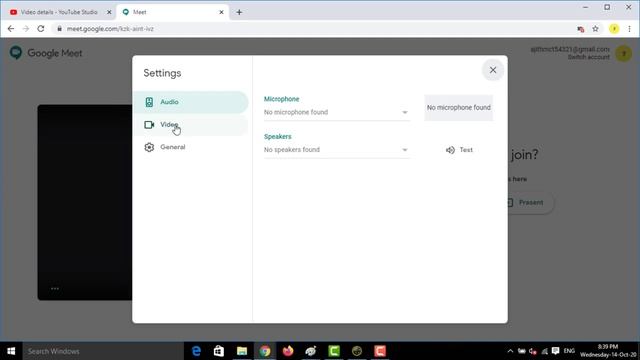Image resolution: width=640 pixels, height=360 pixels.
Task: Open Chrome profile avatar
Action: coord(614,29)
